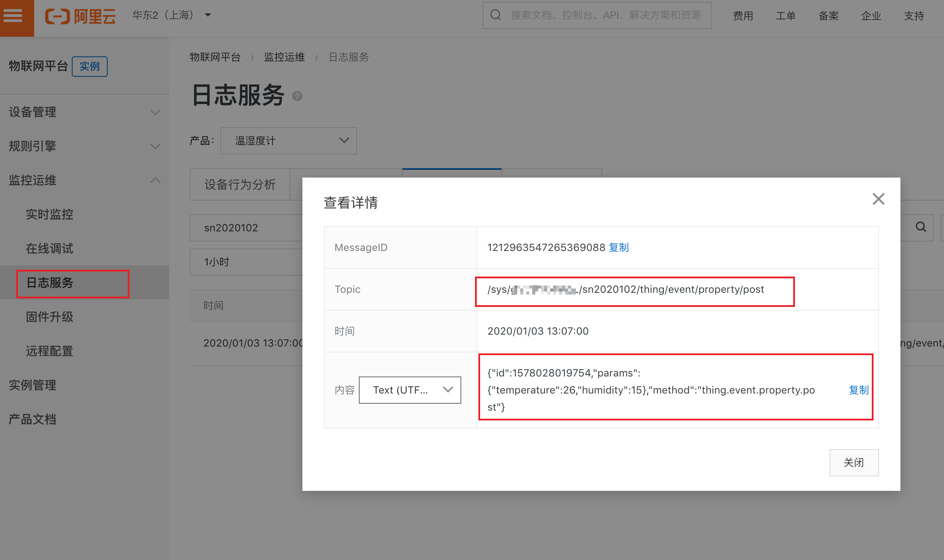This screenshot has height=560, width=944.
Task: Click the 实例 badge next to 物联网平台
Action: point(90,67)
